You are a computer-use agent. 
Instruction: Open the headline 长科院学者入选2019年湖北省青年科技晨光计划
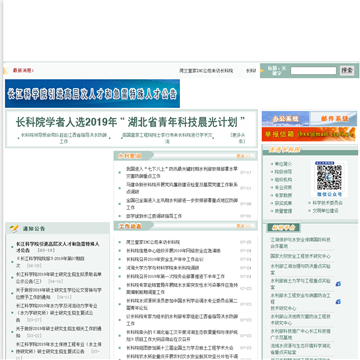(131, 122)
